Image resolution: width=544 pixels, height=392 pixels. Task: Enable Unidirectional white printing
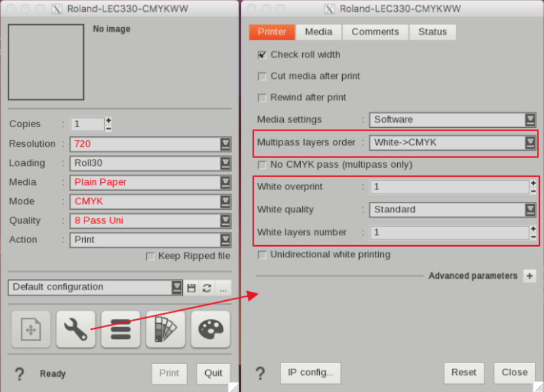262,254
